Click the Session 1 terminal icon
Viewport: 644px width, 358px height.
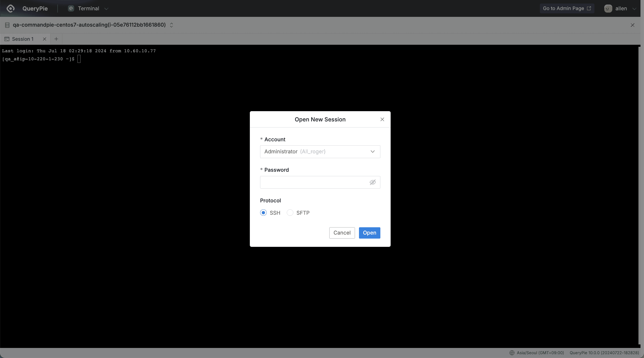point(7,39)
